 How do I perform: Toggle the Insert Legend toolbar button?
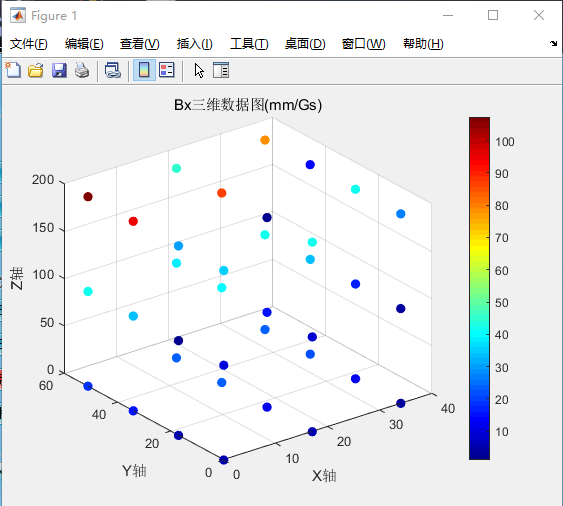[167, 70]
